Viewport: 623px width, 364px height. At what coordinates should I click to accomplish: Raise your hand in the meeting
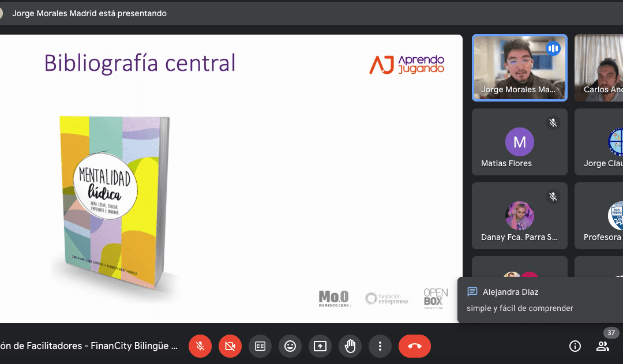(x=350, y=346)
